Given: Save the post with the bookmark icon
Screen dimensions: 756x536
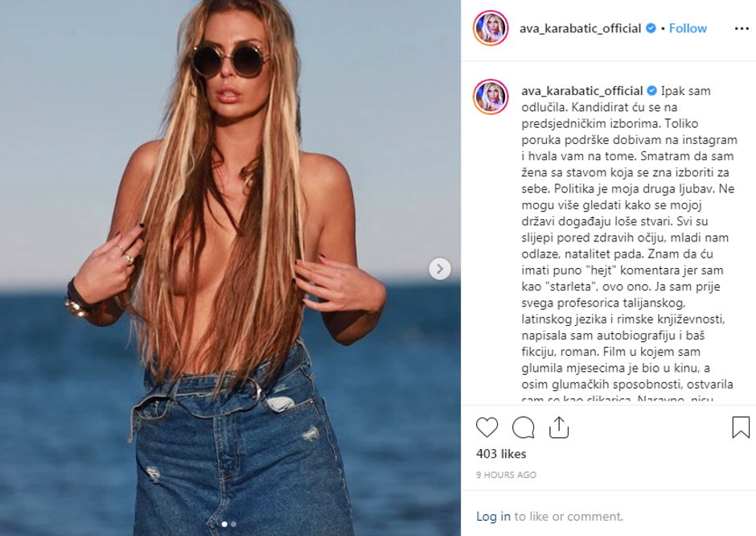Looking at the screenshot, I should 741,427.
